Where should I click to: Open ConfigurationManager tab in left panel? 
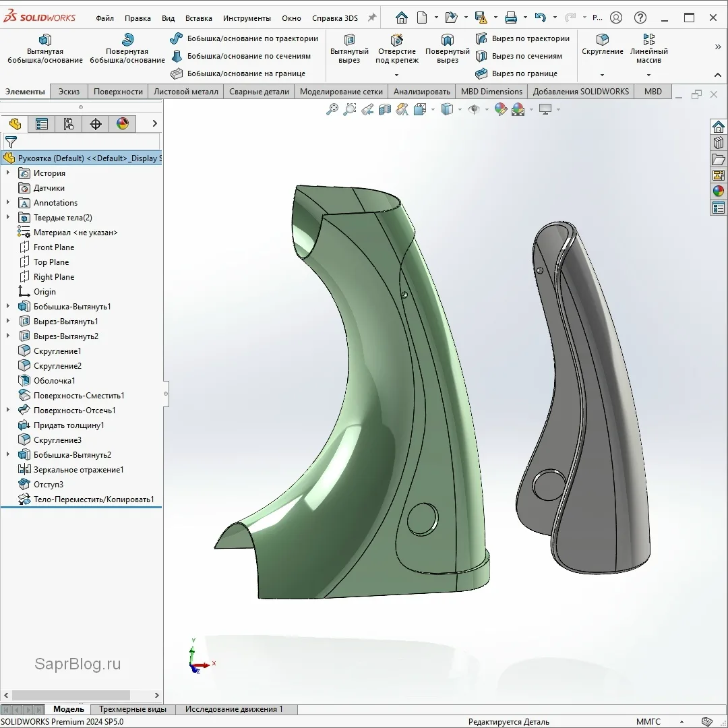[x=69, y=124]
